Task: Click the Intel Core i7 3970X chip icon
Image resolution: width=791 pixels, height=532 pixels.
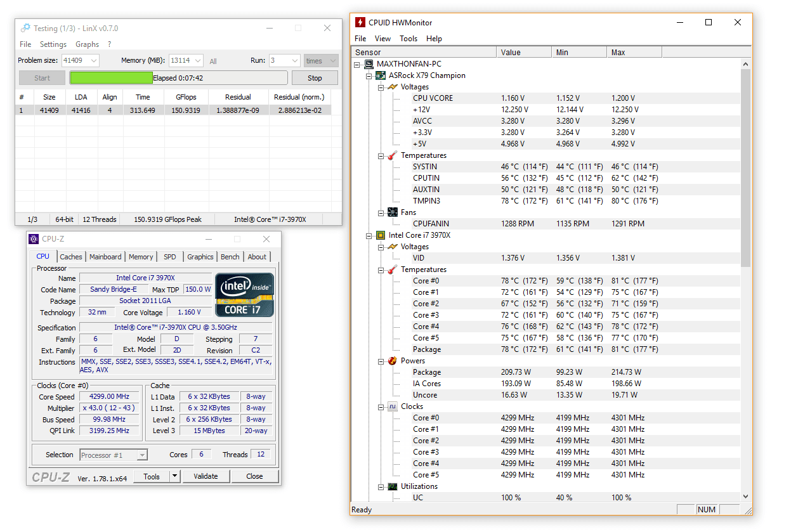Action: click(x=381, y=235)
